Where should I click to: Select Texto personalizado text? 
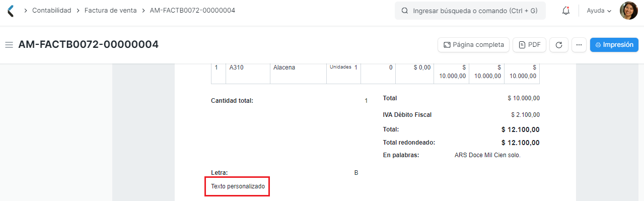238,186
